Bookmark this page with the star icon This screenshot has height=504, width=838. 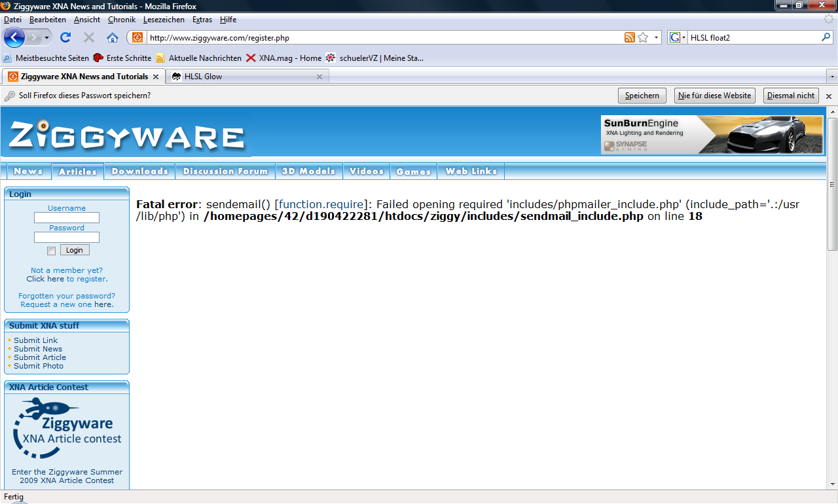(643, 37)
